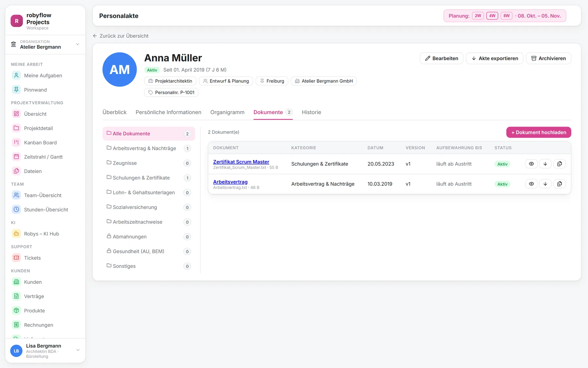This screenshot has width=588, height=368.
Task: Select the locked Abmahnungen folder
Action: point(149,237)
